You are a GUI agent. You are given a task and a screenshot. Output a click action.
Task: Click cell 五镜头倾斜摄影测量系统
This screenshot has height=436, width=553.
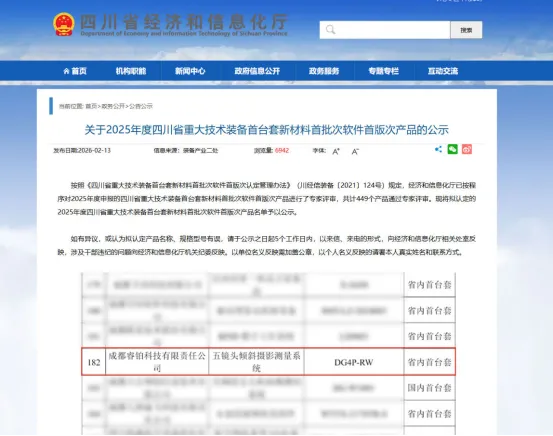tap(256, 362)
